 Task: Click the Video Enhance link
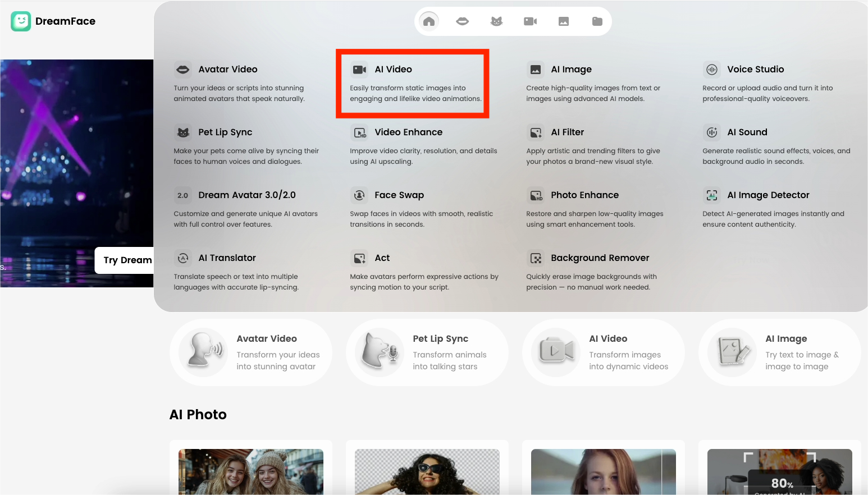(408, 132)
